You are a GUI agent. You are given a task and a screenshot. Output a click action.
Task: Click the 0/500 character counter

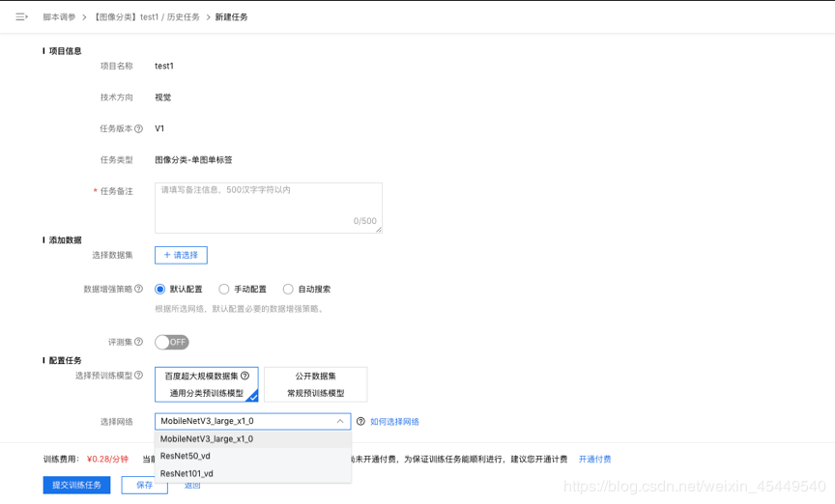pos(364,221)
